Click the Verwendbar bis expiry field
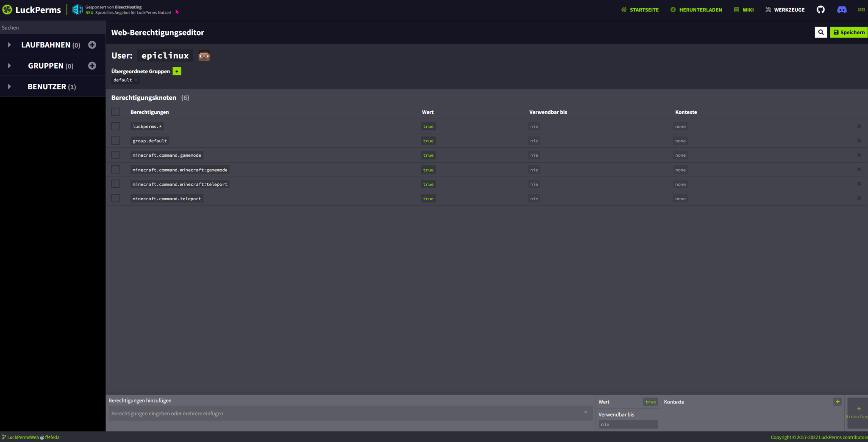The height and width of the screenshot is (442, 868). click(628, 424)
